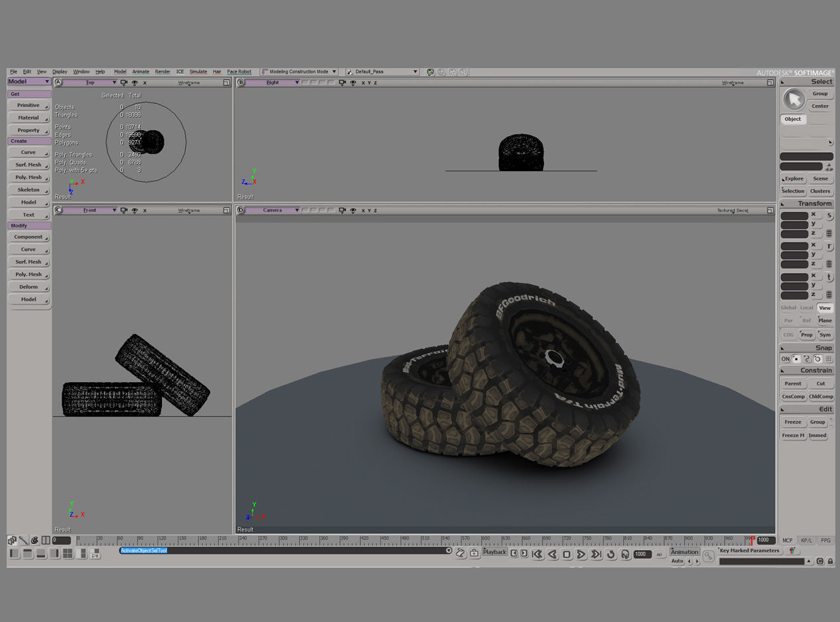Toggle the eye visibility icon in Front viewport

pos(135,210)
